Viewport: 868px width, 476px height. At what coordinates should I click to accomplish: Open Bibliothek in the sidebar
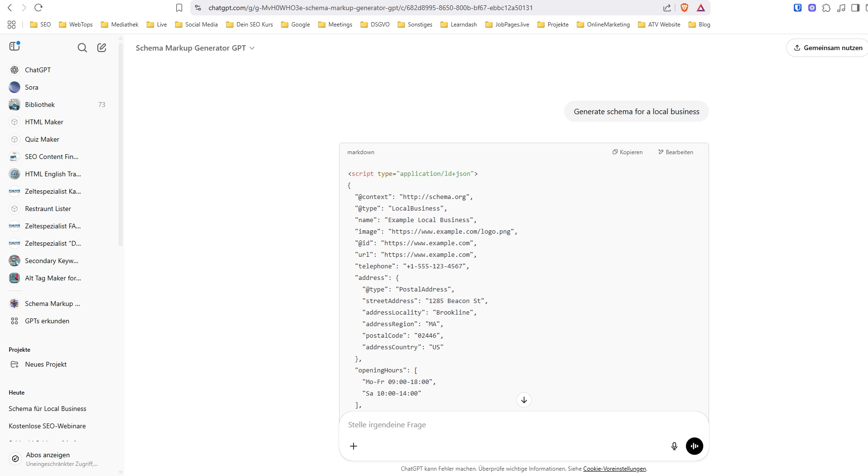pyautogui.click(x=40, y=105)
